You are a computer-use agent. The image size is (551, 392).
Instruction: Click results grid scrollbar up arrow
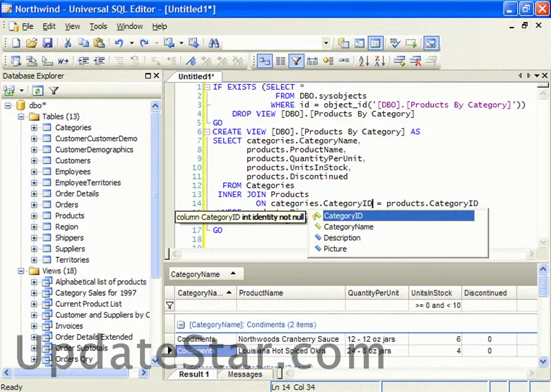[543, 269]
